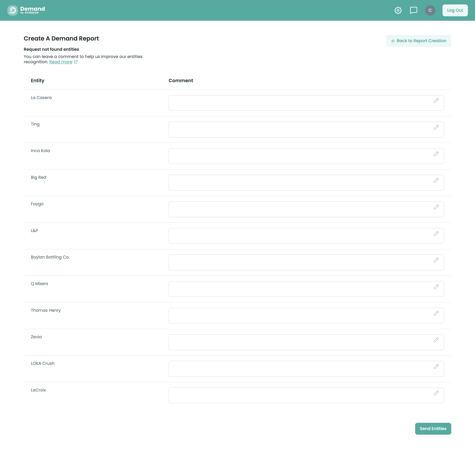
Task: Click the external link icon beside Read more
Action: [x=76, y=62]
